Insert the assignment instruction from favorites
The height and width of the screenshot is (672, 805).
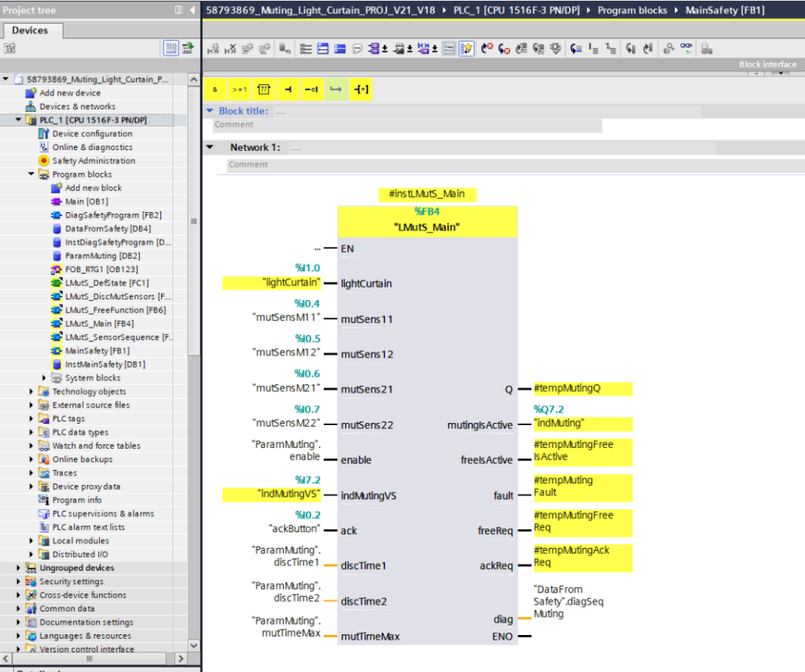(x=361, y=90)
